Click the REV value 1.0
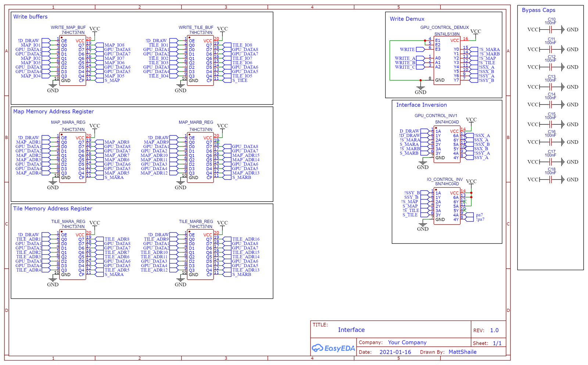This screenshot has width=588, height=365. [494, 330]
